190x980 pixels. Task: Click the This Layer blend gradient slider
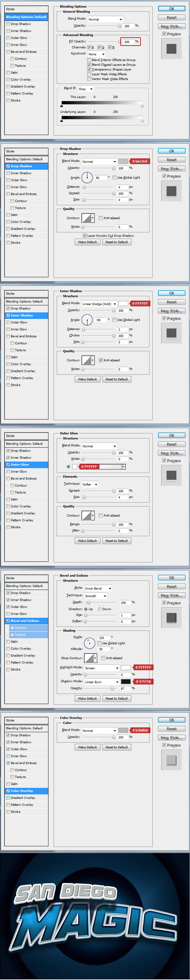click(102, 103)
